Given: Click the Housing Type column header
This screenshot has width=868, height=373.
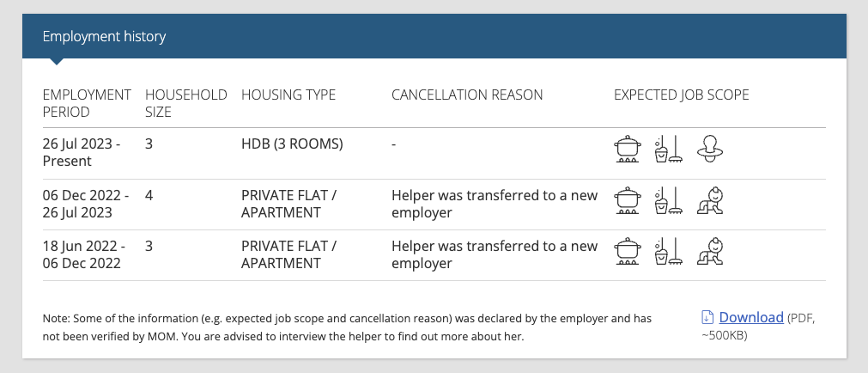Looking at the screenshot, I should coord(288,95).
